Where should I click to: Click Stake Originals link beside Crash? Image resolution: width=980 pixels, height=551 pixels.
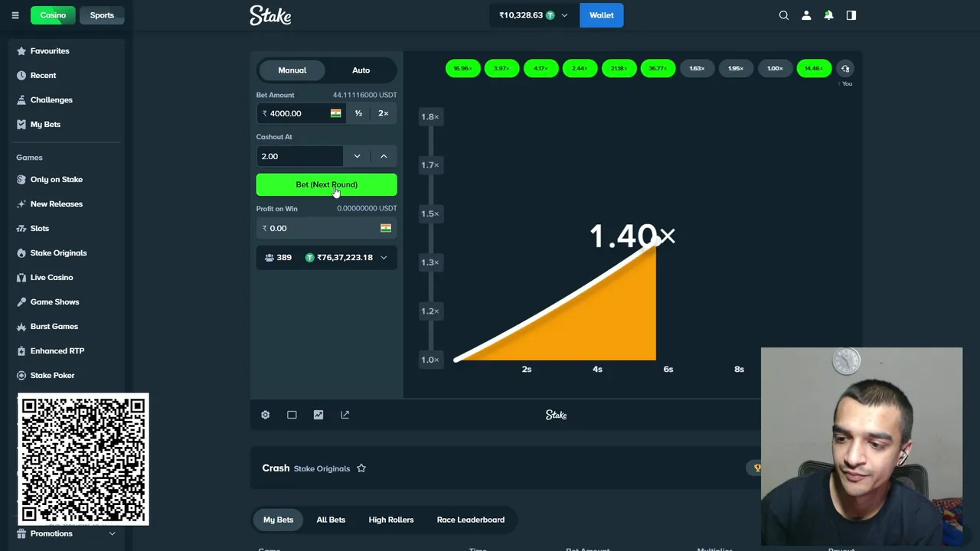(322, 469)
